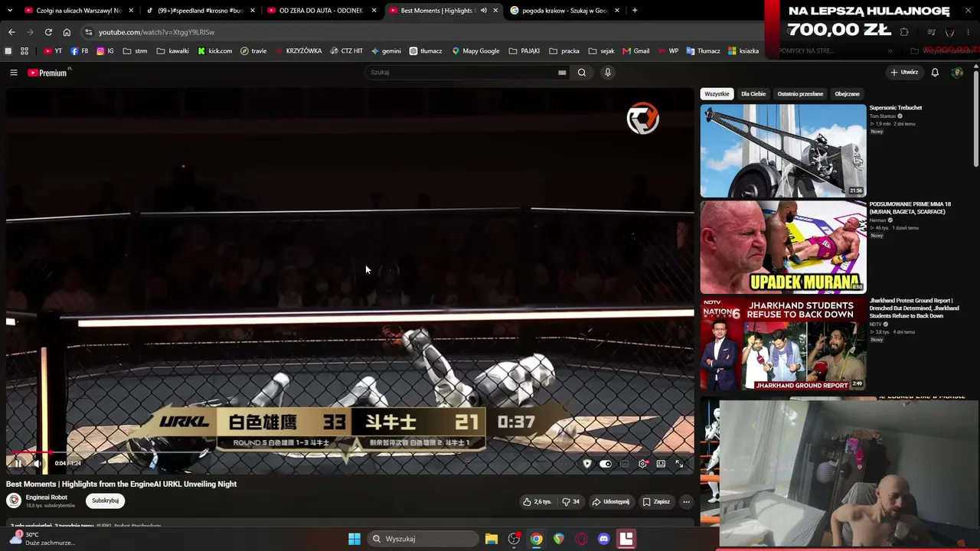Like the video with thumbs up
Image resolution: width=980 pixels, height=551 pixels.
tap(537, 501)
